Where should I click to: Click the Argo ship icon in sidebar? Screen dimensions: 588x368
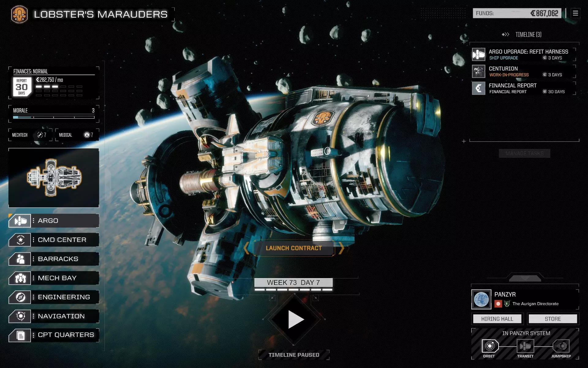20,221
